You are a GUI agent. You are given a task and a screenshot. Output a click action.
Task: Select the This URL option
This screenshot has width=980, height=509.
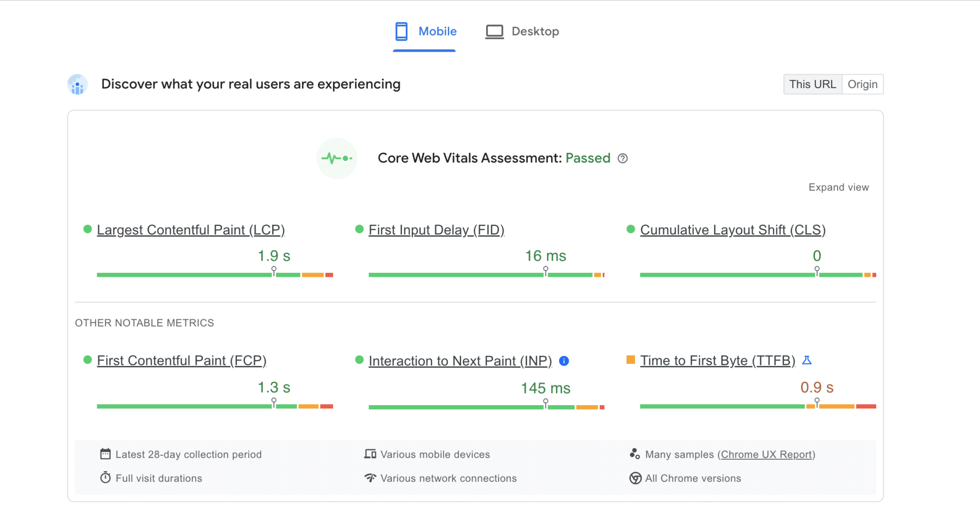point(813,84)
